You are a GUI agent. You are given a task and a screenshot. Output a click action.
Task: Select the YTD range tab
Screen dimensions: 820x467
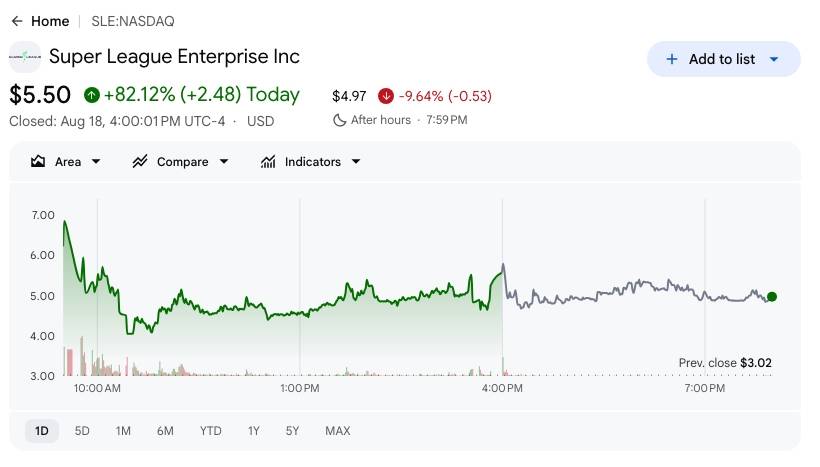tap(210, 431)
